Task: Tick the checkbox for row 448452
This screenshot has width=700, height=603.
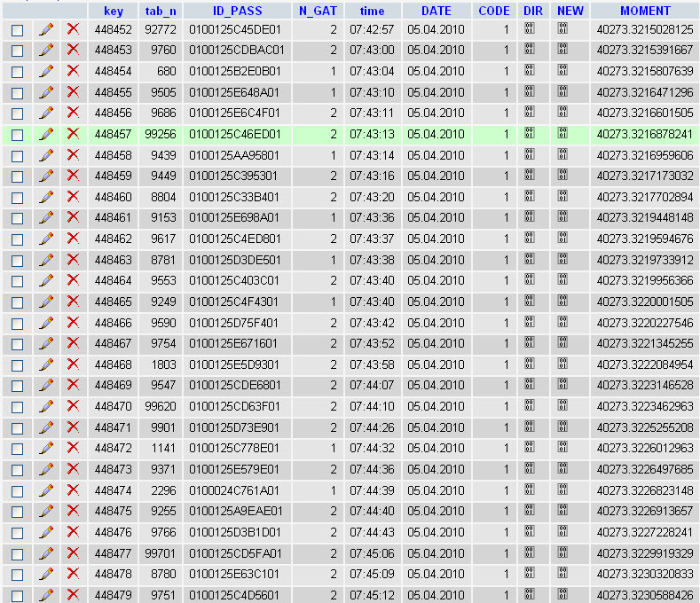Action: pos(17,30)
